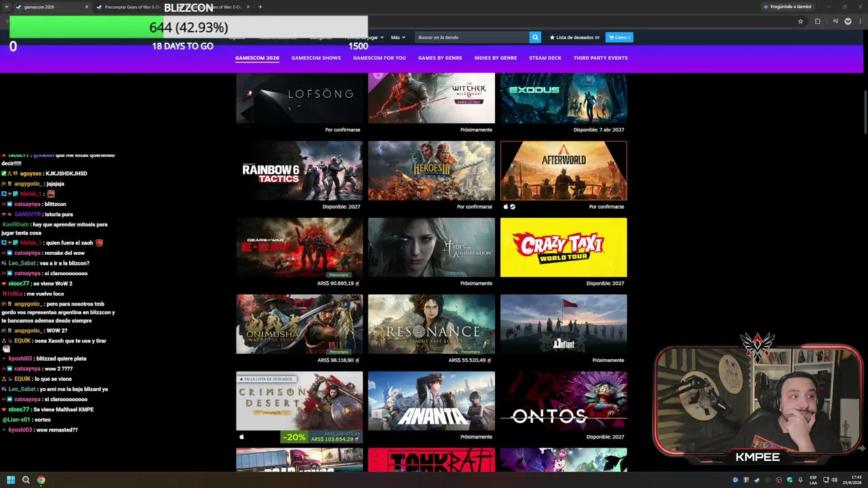Open the Carro shopping cart button

[x=619, y=37]
